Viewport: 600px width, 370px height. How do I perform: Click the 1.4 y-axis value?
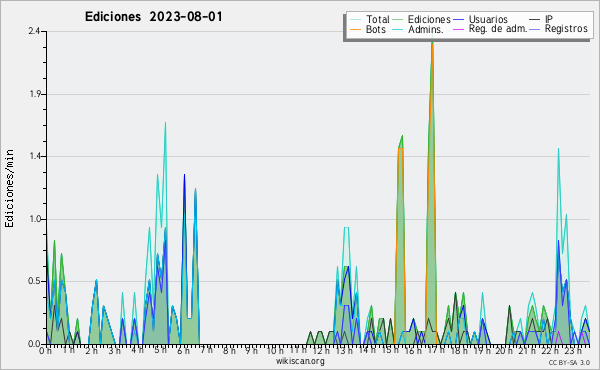click(35, 156)
